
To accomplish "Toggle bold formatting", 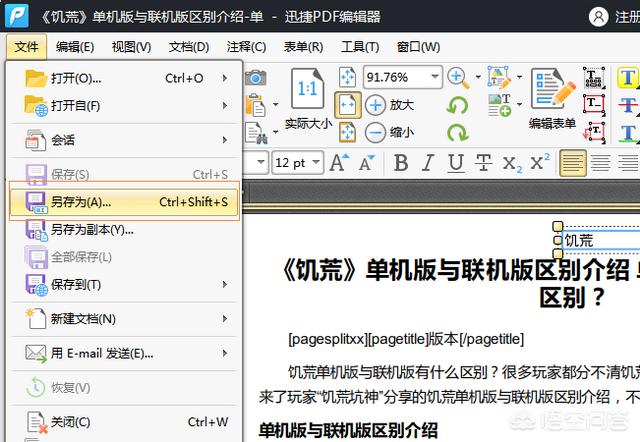I will [401, 163].
